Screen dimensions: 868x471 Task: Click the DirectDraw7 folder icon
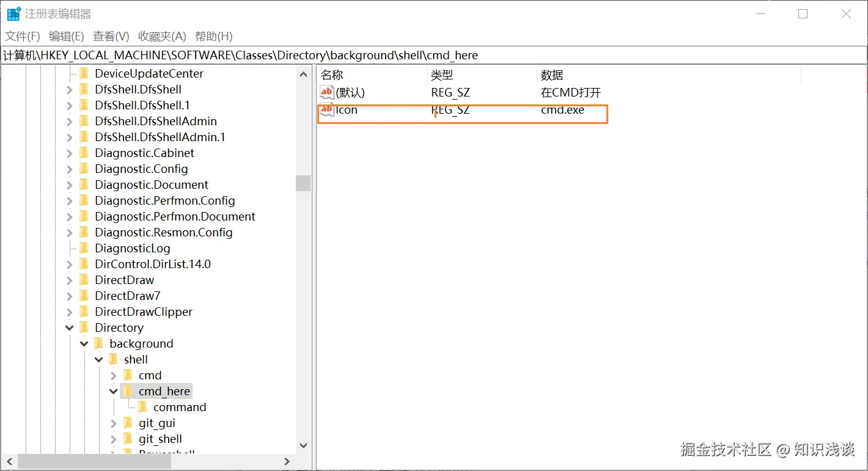[84, 296]
